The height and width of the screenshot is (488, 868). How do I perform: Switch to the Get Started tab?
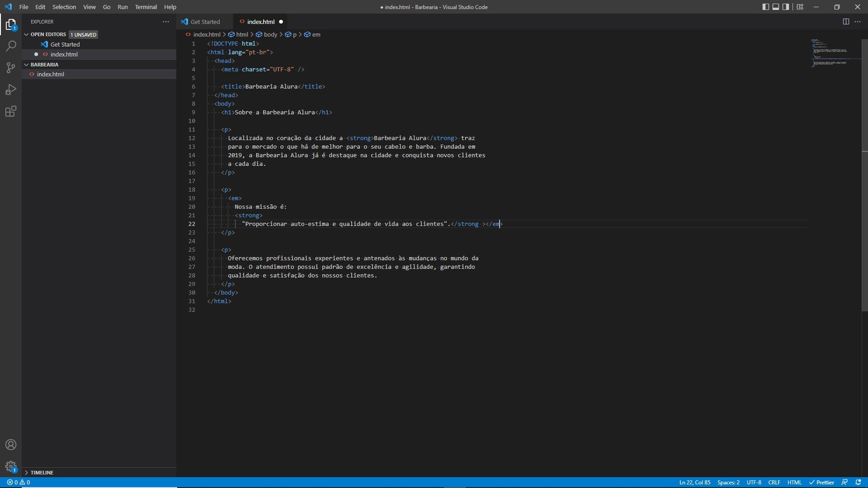point(205,22)
